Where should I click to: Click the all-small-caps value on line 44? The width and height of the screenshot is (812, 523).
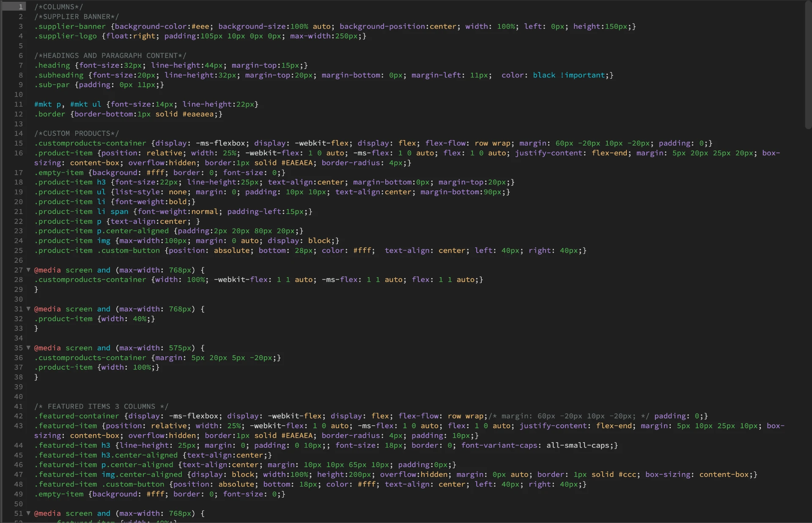pyautogui.click(x=578, y=445)
